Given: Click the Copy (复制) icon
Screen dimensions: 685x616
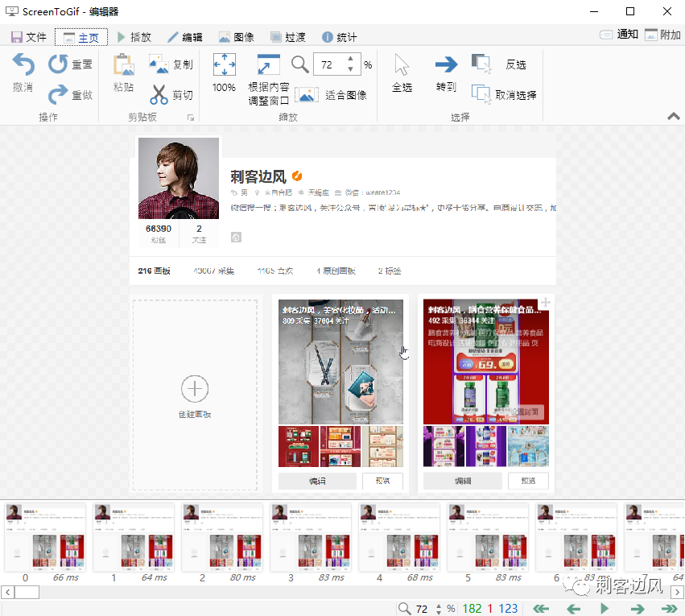Looking at the screenshot, I should [159, 64].
